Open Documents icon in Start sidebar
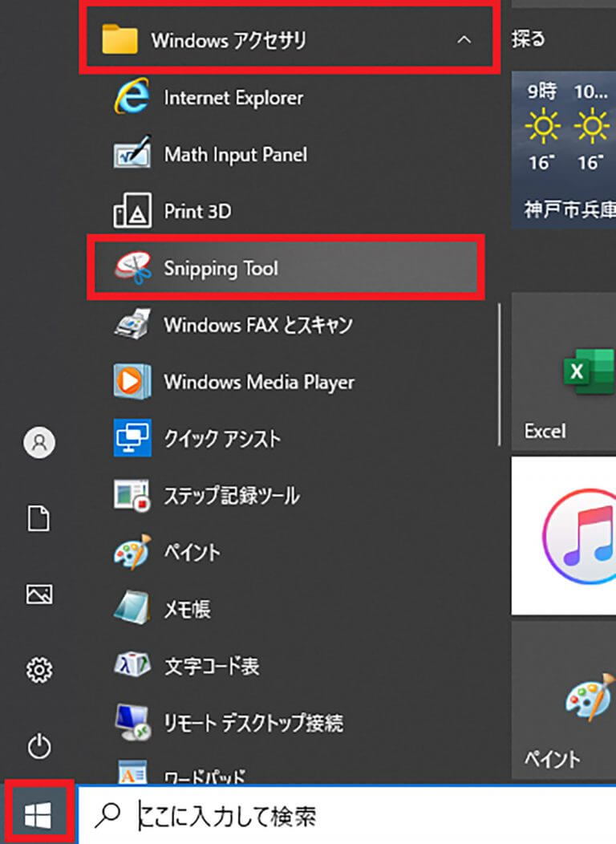This screenshot has width=616, height=844. point(39,518)
